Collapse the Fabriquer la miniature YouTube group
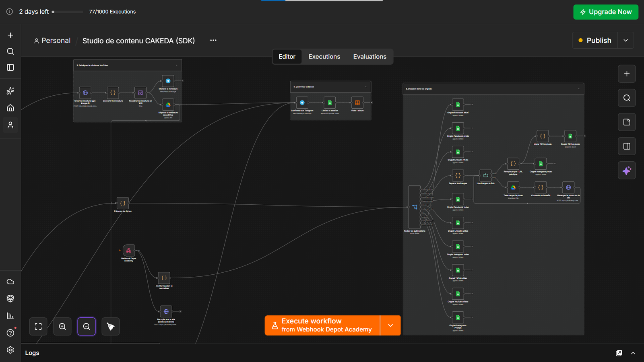This screenshot has width=644, height=362. click(x=176, y=65)
